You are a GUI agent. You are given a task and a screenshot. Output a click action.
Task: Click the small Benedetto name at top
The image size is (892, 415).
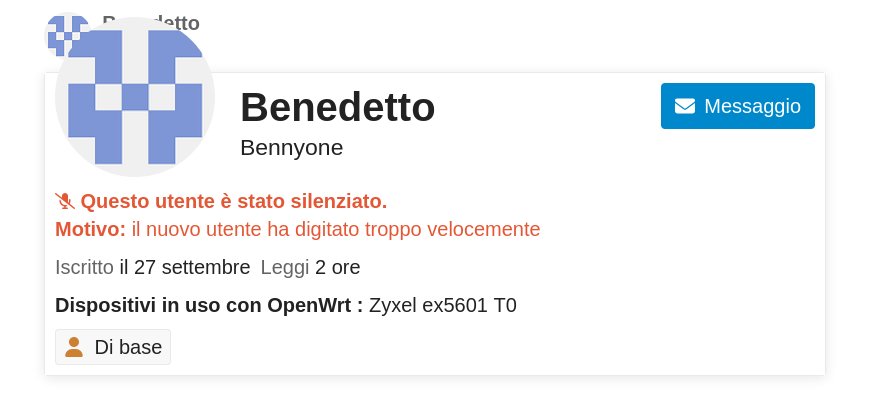151,22
